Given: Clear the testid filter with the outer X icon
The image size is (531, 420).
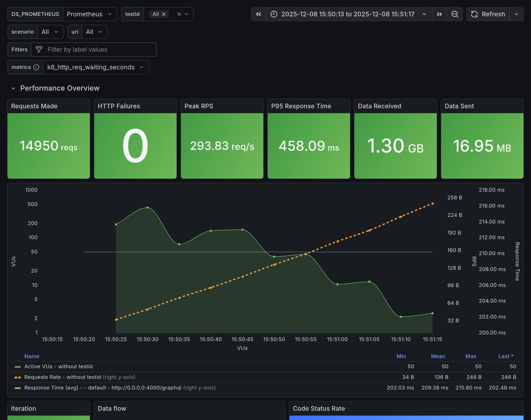Looking at the screenshot, I should 178,14.
